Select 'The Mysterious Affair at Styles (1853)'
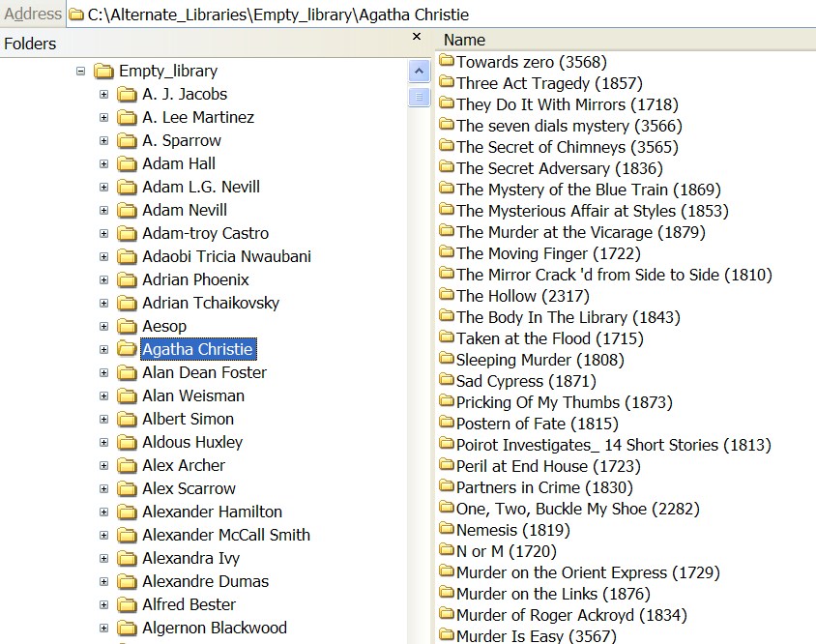 (593, 212)
